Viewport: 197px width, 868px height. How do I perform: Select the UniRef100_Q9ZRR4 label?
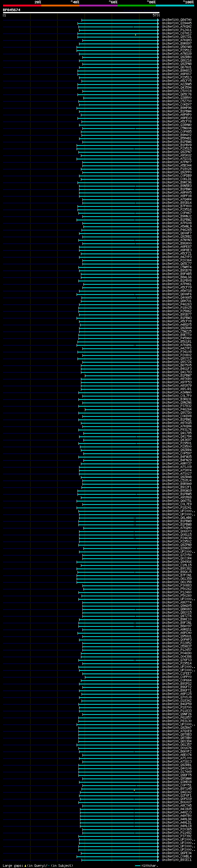pyautogui.click(x=177, y=450)
